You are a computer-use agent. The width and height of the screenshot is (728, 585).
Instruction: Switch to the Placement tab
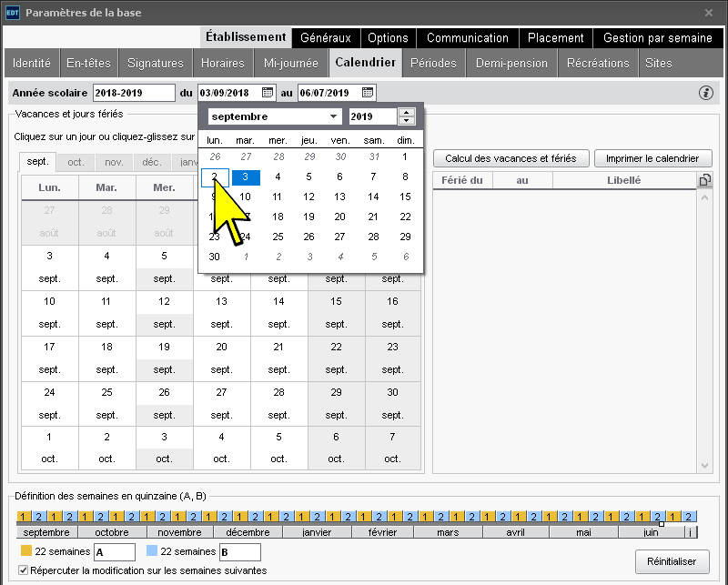pos(556,37)
